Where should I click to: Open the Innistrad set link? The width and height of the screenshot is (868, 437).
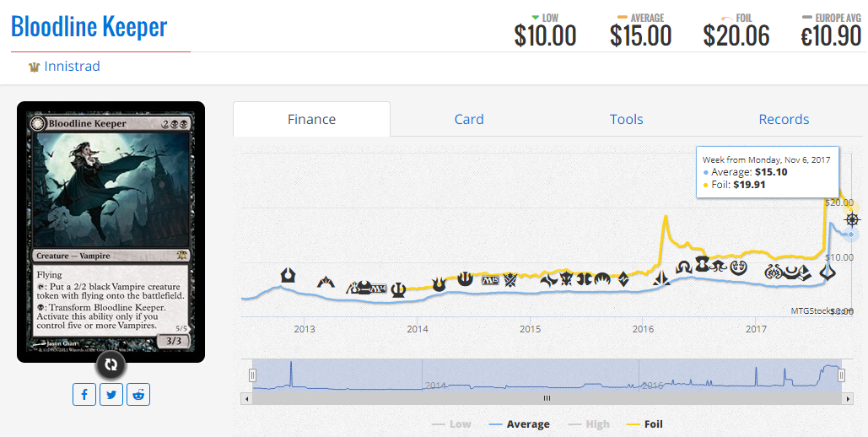72,67
